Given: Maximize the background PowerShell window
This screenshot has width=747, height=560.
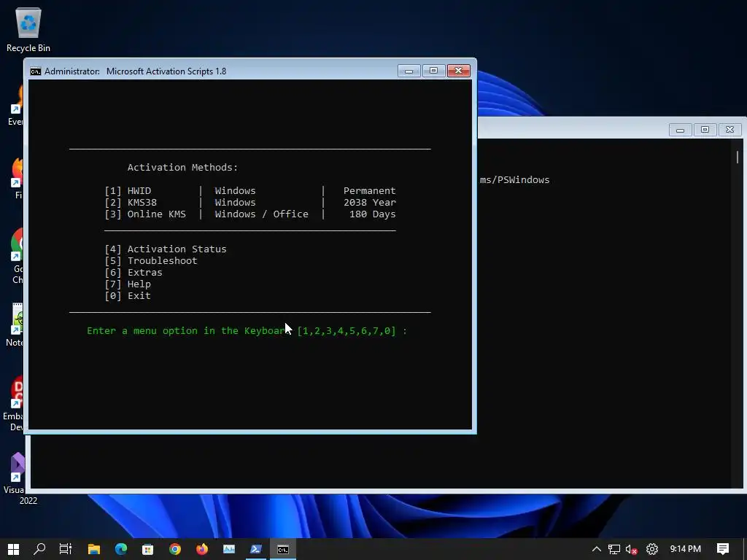Looking at the screenshot, I should (705, 130).
